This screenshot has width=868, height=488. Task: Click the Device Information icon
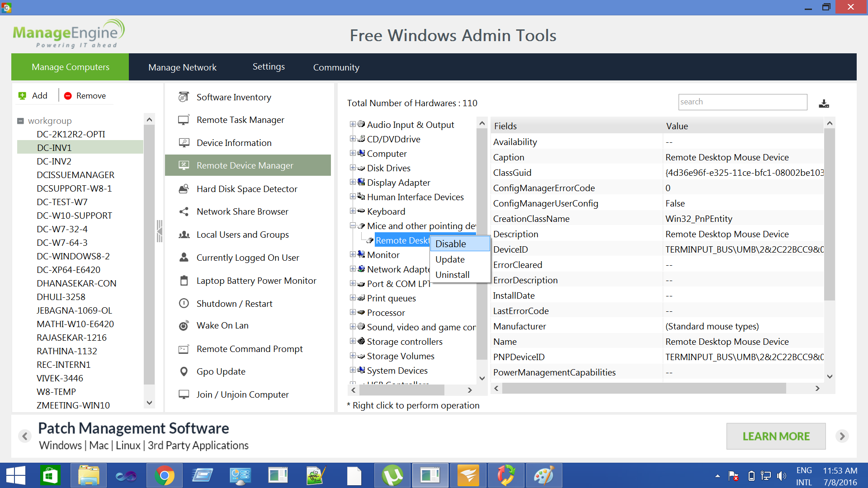184,143
